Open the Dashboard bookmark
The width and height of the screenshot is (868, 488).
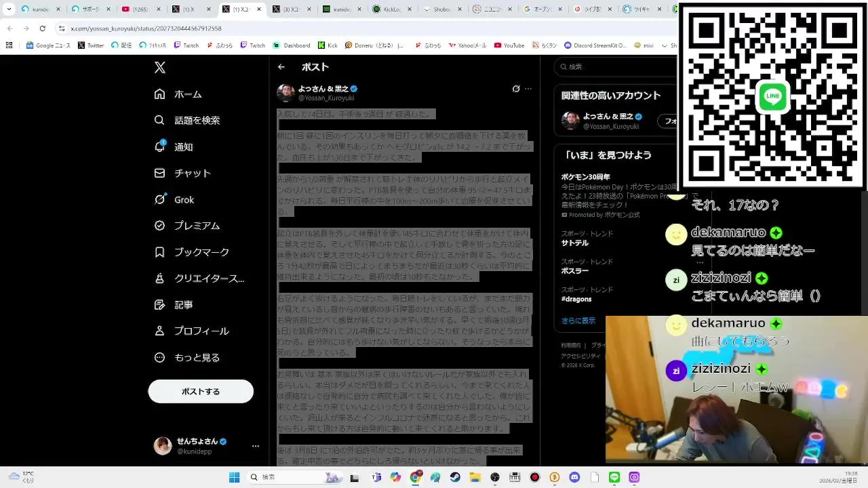click(x=292, y=45)
